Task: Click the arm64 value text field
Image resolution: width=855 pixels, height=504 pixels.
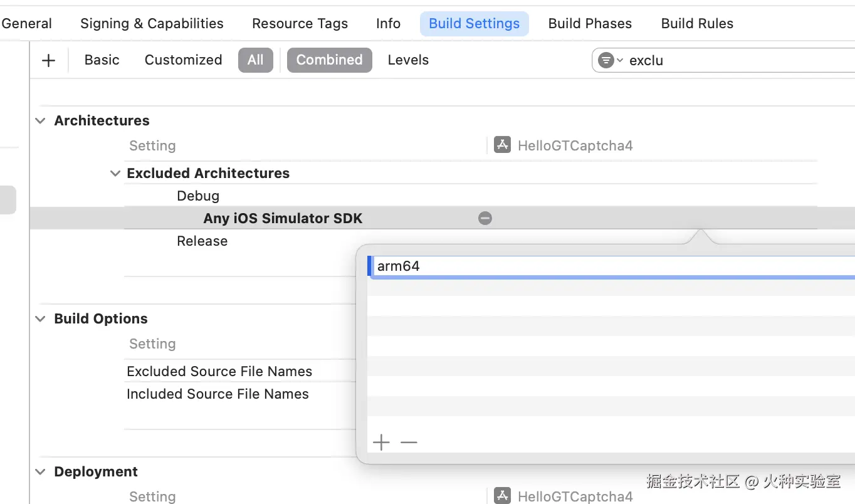Action: tap(564, 266)
